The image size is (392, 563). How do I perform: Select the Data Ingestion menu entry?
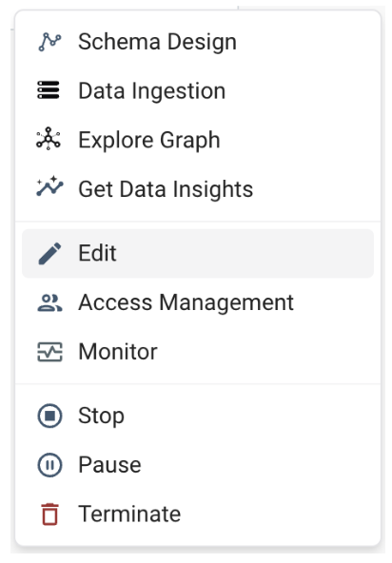[198, 90]
